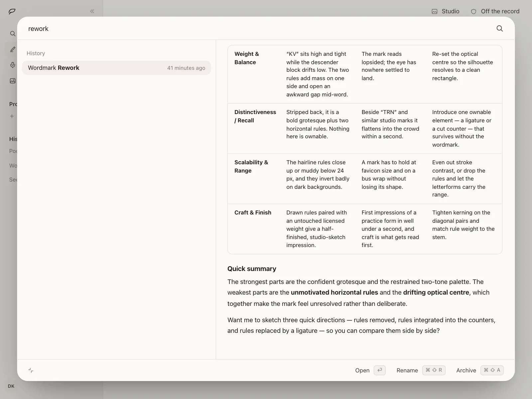Click the cell starting 'Stripped back, it is'

pyautogui.click(x=318, y=124)
